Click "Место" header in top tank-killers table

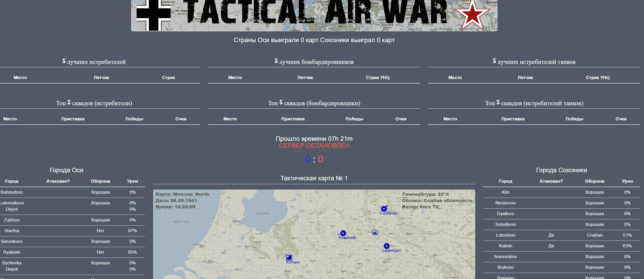455,77
